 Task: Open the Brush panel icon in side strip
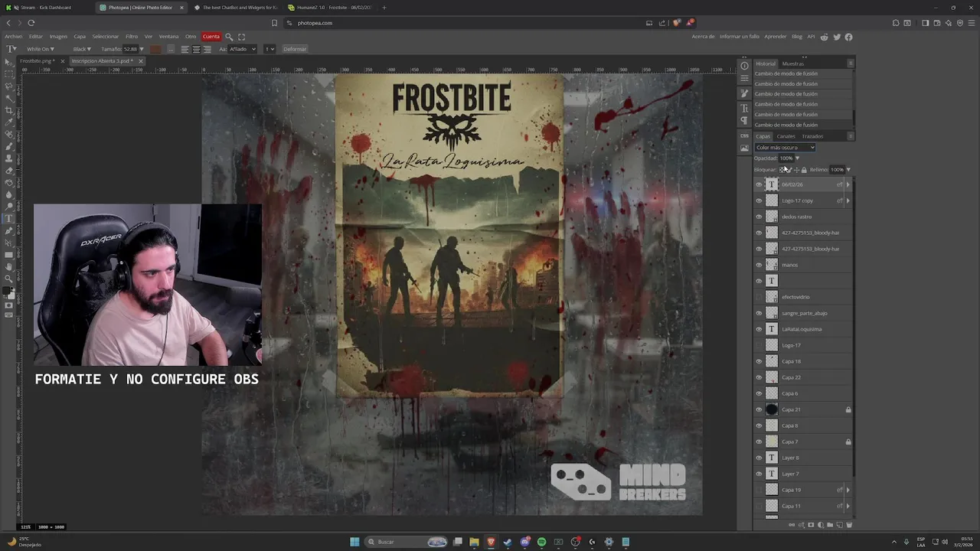744,93
